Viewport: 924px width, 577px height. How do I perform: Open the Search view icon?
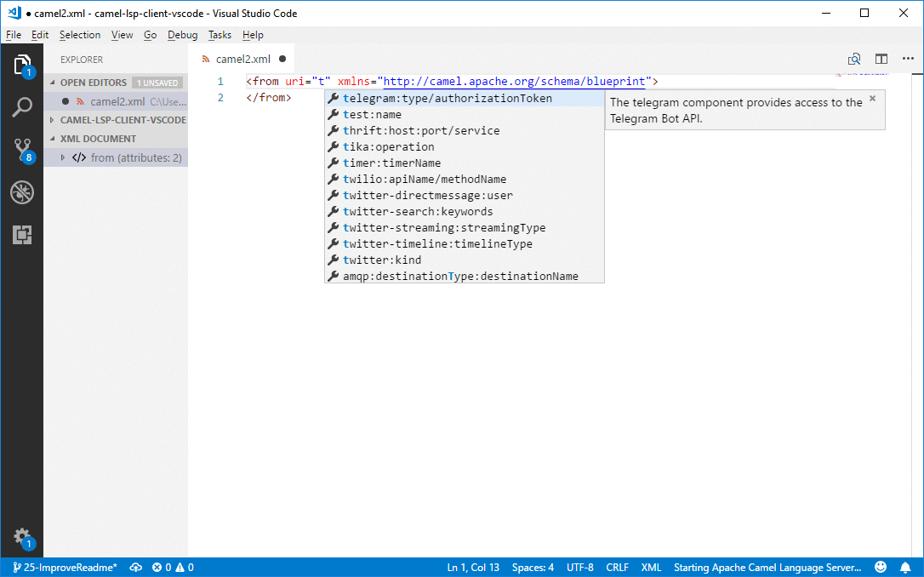coord(22,107)
